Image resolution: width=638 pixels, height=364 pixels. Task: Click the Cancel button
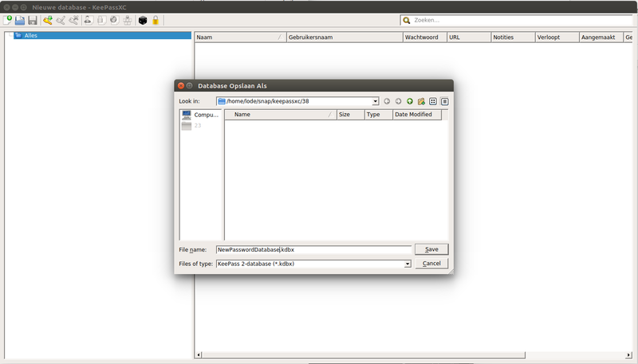[431, 264]
